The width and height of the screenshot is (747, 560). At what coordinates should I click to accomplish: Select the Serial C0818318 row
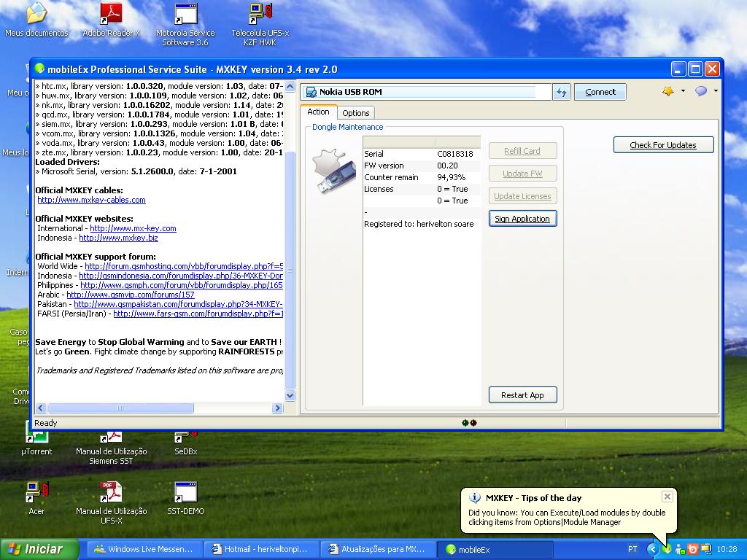(x=422, y=154)
